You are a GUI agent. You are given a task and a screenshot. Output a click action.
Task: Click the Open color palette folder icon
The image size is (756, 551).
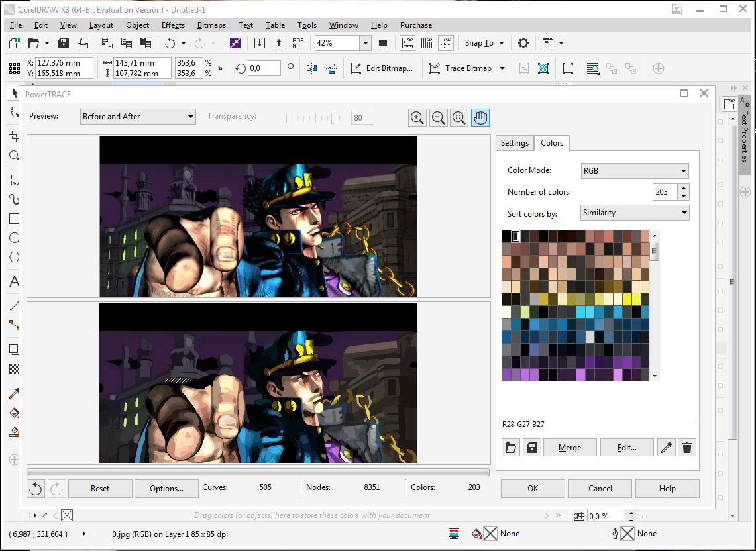[x=511, y=447]
